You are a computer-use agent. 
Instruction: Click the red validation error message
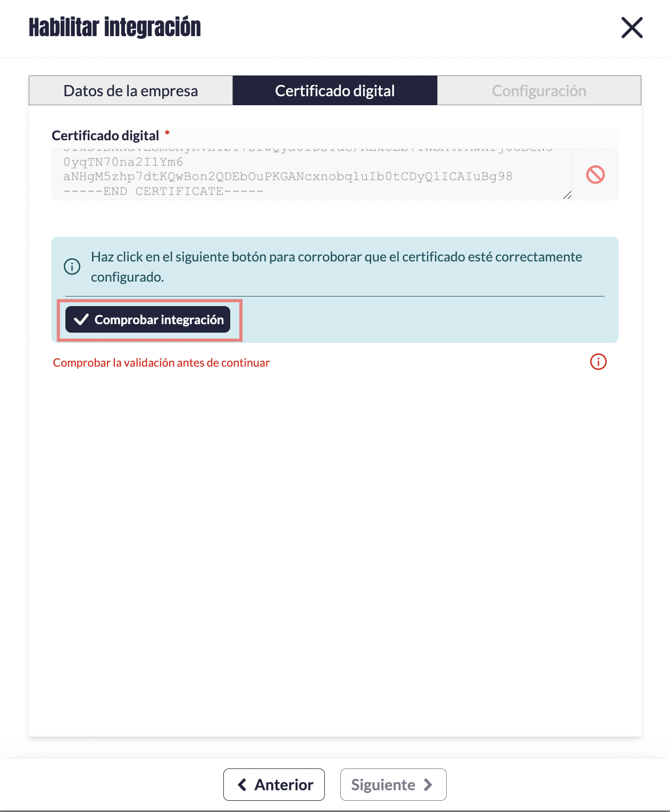click(161, 363)
